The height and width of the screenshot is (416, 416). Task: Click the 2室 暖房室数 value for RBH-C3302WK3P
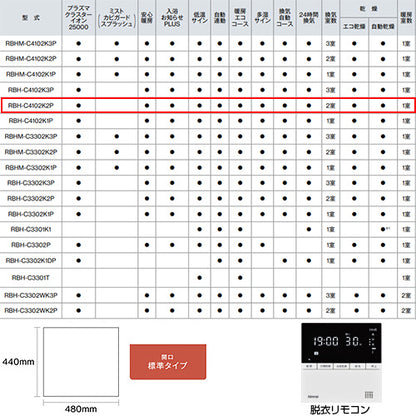click(x=406, y=295)
